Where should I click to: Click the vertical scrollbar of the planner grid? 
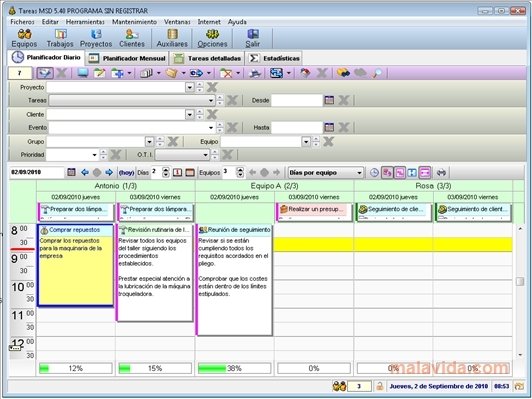point(520,292)
